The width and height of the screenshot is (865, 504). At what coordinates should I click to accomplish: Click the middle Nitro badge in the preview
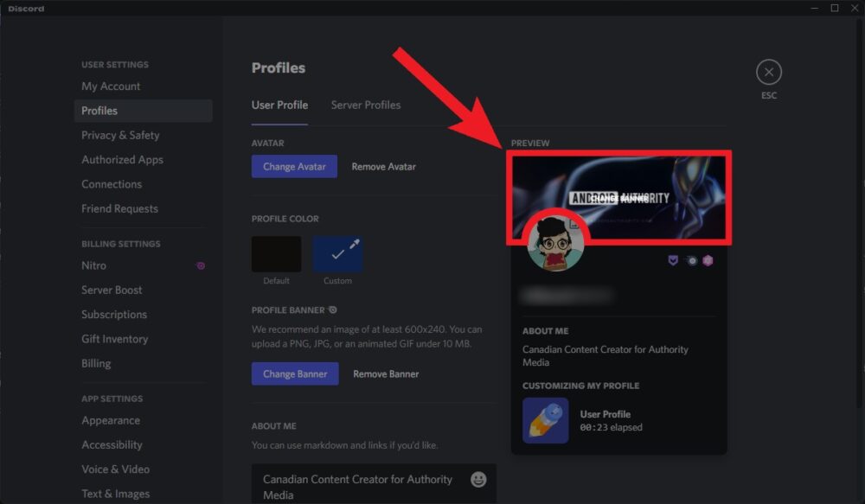[x=692, y=260]
